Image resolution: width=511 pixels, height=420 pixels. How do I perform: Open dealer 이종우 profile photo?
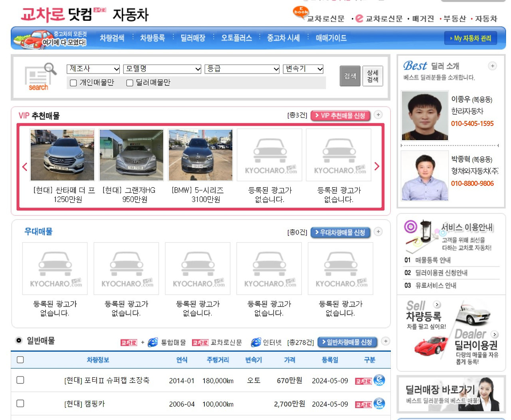[x=425, y=116]
